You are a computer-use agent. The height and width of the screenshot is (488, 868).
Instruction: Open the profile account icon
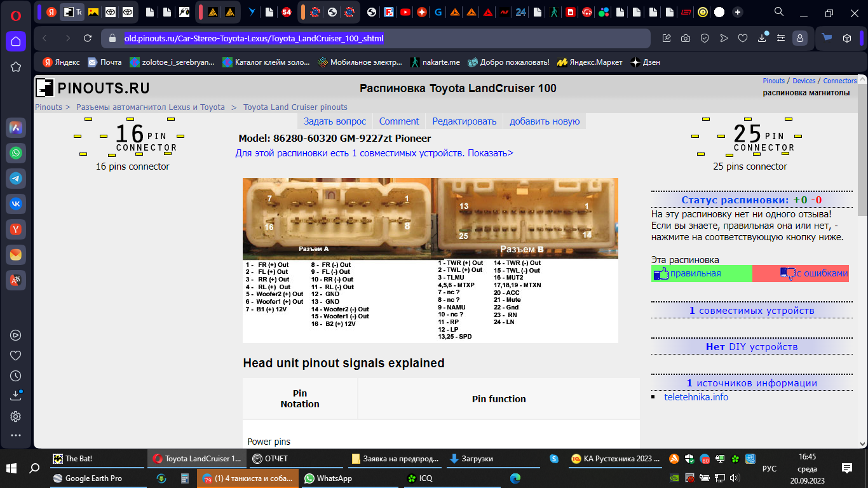pyautogui.click(x=801, y=38)
